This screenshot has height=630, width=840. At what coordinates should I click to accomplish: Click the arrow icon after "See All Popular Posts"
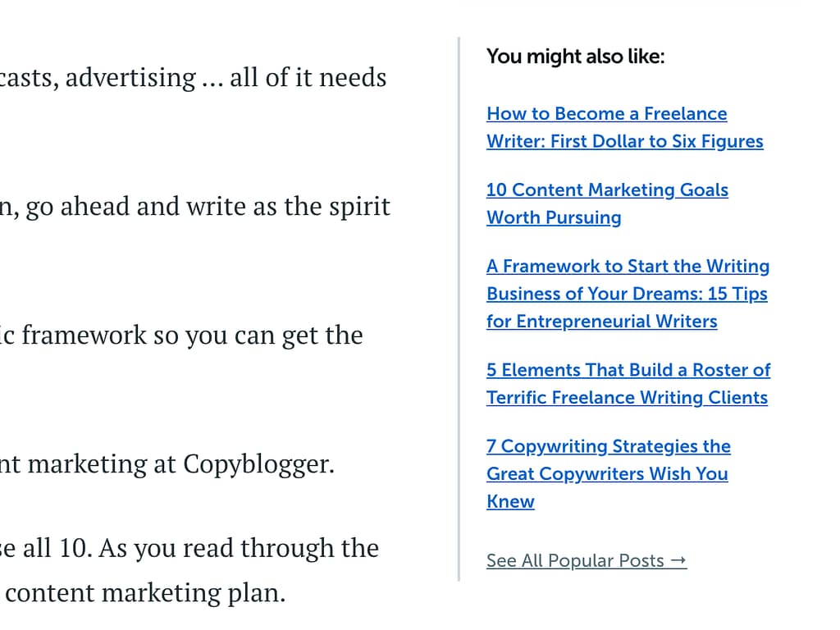[678, 561]
